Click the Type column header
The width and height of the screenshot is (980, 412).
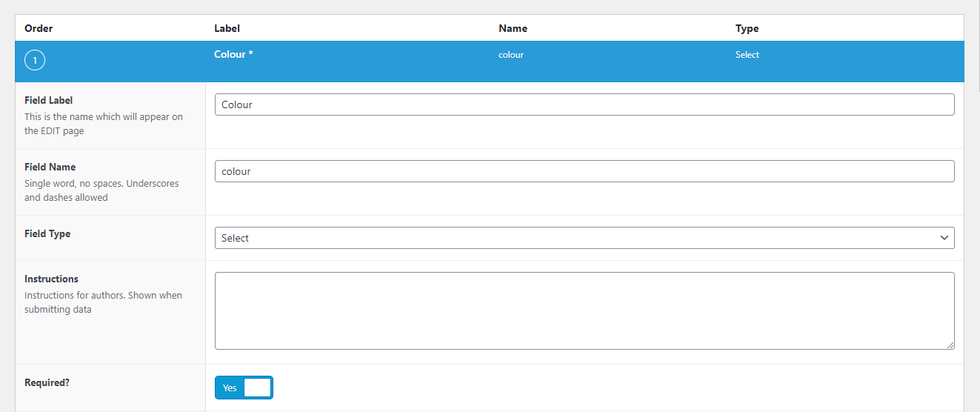click(747, 28)
